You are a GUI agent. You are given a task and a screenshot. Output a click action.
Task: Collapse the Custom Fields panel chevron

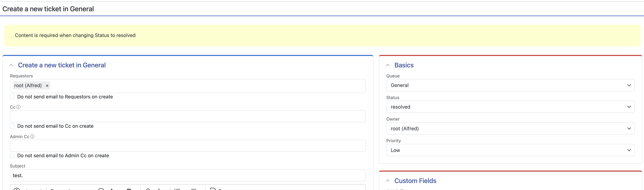pos(388,181)
